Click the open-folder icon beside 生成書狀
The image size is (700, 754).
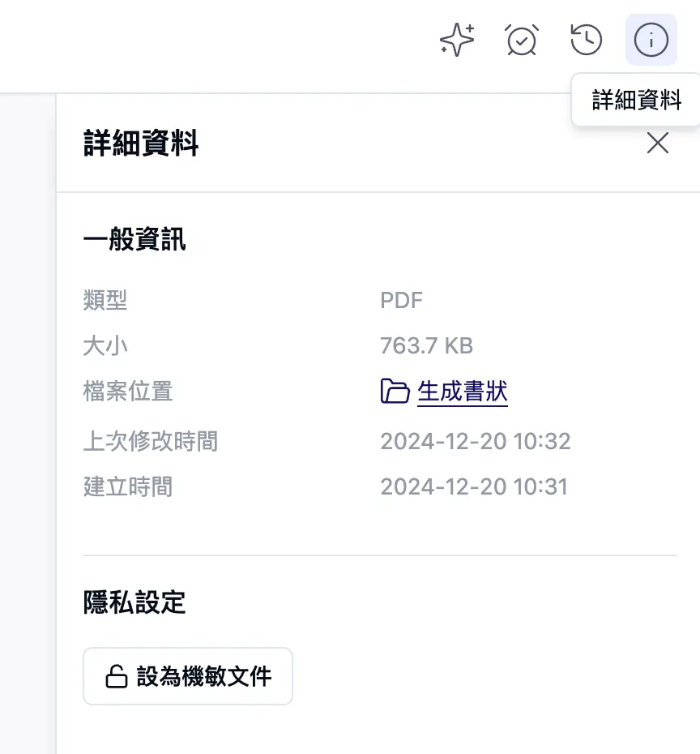click(x=395, y=391)
